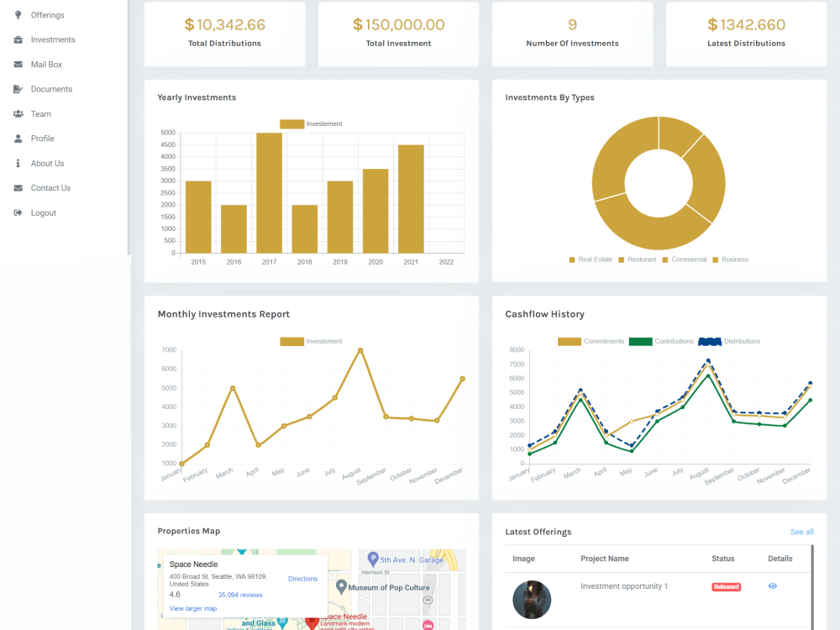Click the Team group icon
This screenshot has height=630, width=840.
[18, 113]
